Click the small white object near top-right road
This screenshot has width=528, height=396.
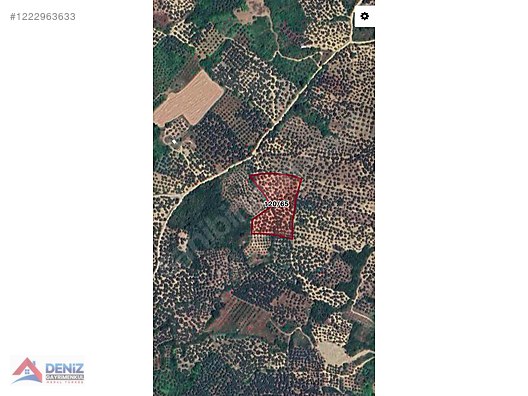(304, 47)
